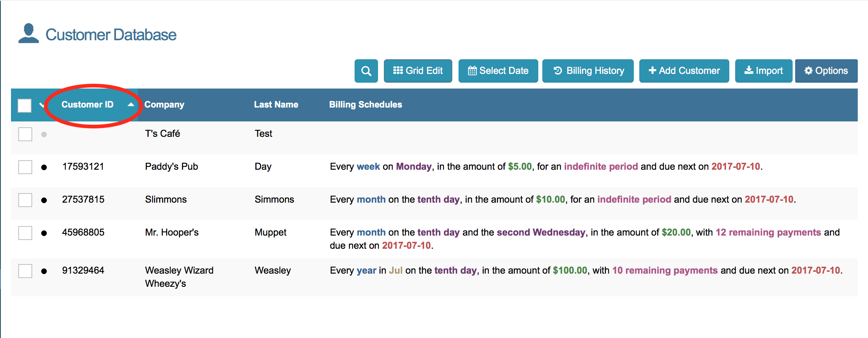
Task: Click the Import button
Action: pyautogui.click(x=763, y=71)
